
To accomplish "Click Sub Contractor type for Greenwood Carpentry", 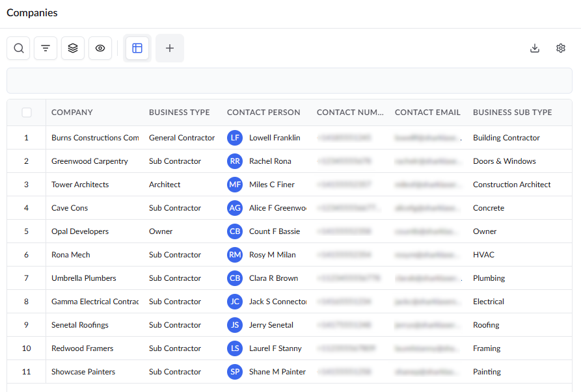I will point(175,161).
